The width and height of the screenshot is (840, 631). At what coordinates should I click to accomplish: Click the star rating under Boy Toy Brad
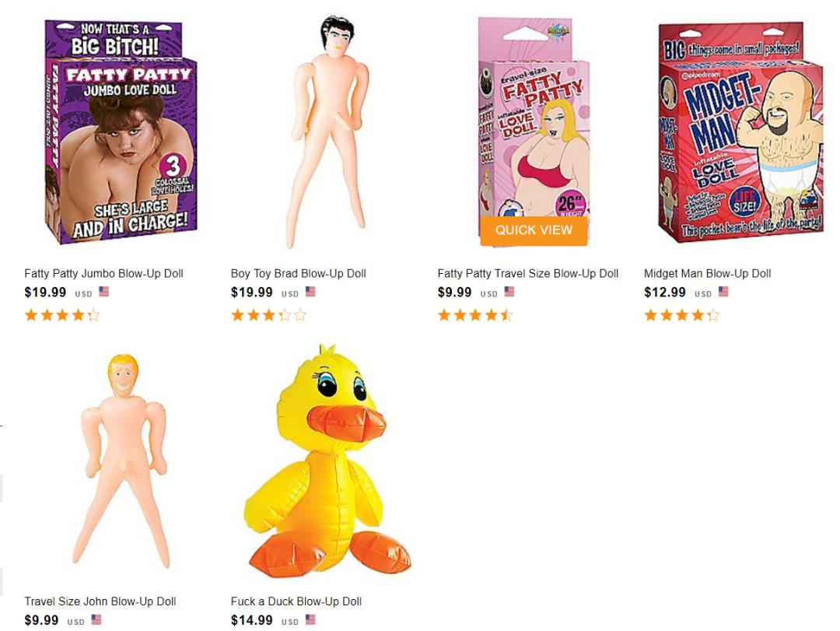point(268,315)
